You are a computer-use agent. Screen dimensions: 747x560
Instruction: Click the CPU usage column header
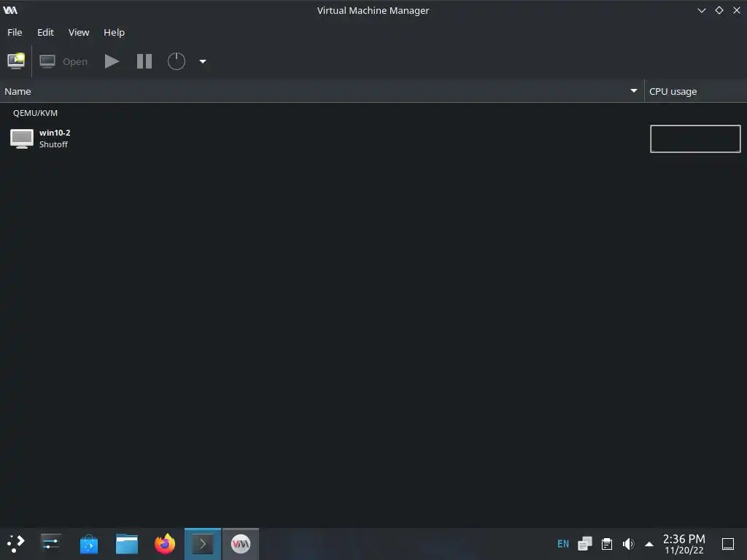coord(695,91)
